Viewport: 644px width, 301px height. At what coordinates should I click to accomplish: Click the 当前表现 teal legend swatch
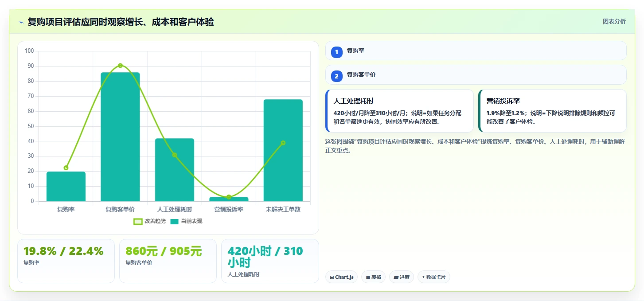(175, 221)
